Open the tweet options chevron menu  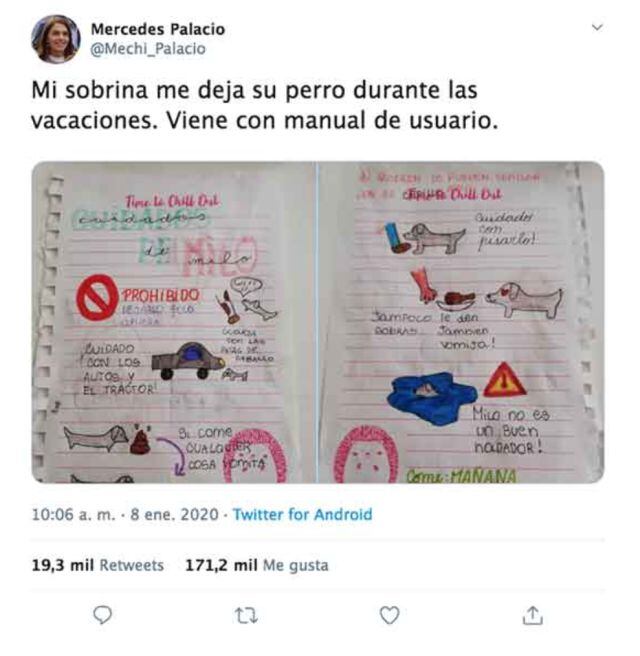(x=597, y=28)
